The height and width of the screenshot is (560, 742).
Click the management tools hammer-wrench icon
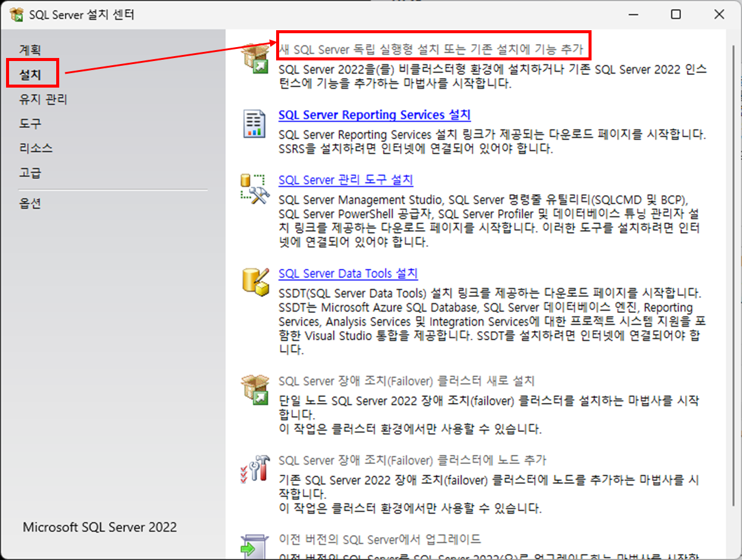pos(254,188)
